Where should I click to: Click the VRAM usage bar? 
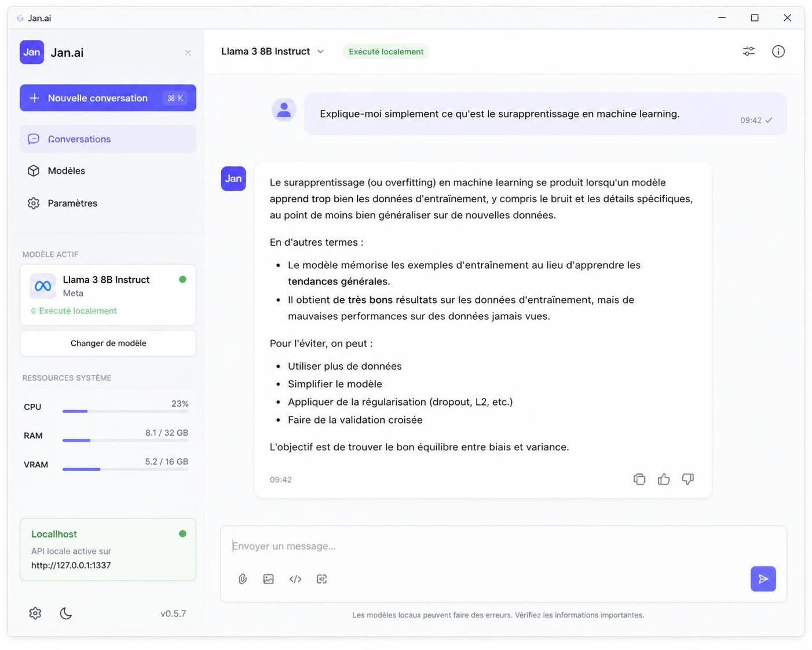[125, 469]
